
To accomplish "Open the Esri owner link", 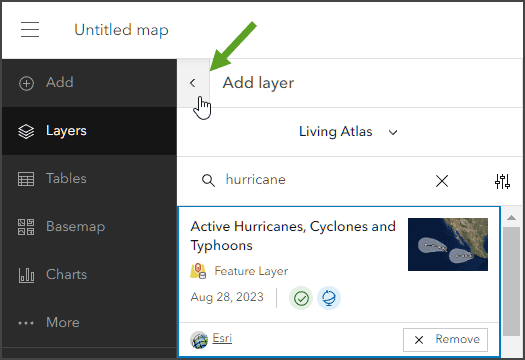I will [222, 338].
